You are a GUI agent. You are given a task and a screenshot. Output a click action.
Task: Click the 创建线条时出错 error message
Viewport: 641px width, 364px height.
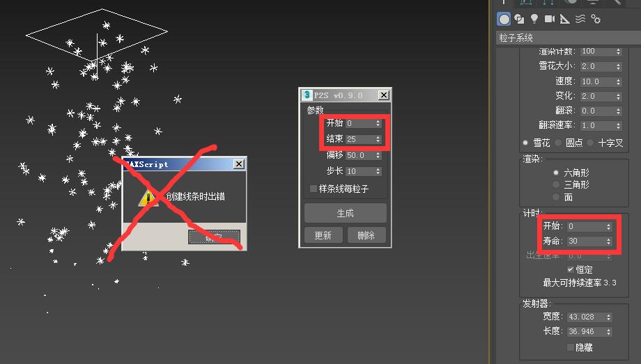coord(195,196)
